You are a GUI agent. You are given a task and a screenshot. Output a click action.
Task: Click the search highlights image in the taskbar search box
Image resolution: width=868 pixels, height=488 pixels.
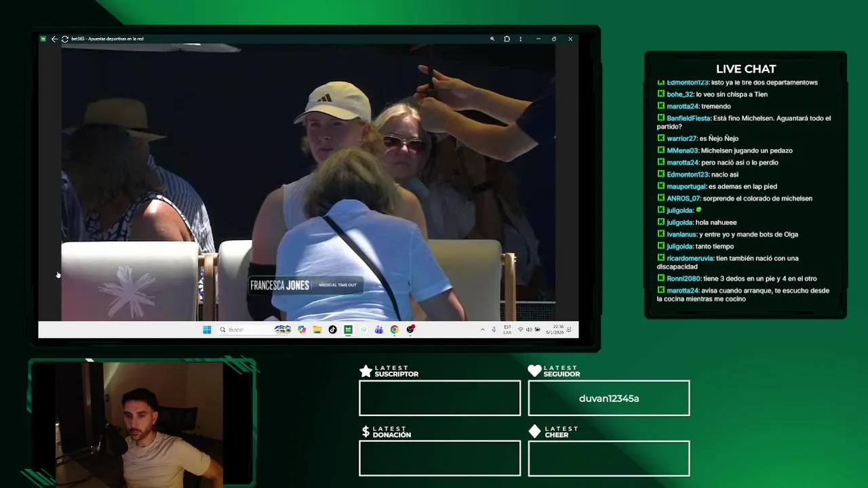coord(283,329)
